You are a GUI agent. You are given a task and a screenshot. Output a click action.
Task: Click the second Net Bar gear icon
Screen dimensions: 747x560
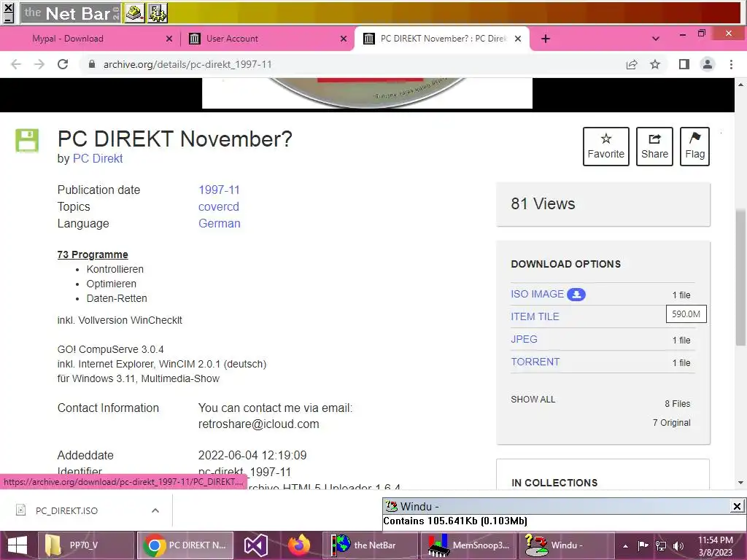[158, 13]
